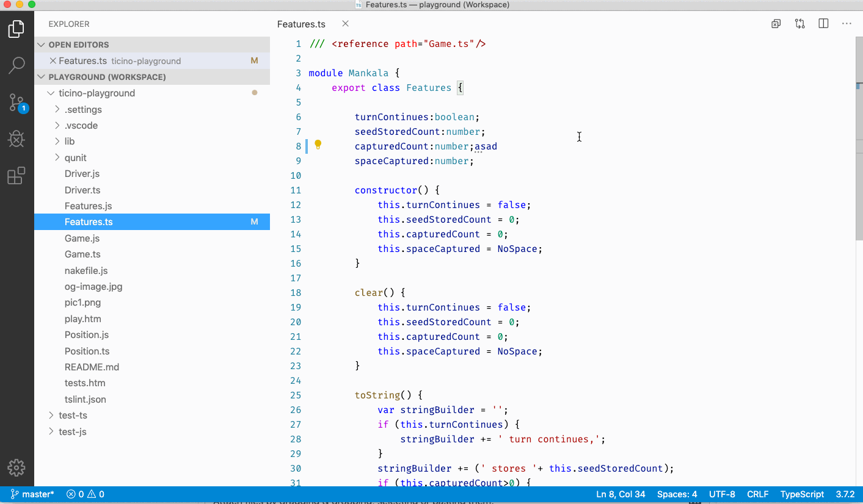The width and height of the screenshot is (863, 504).
Task: Open the editor More Actions ellipsis menu
Action: coord(847,23)
